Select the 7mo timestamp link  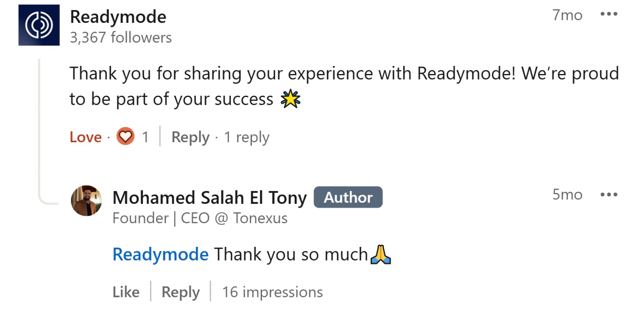tap(567, 15)
